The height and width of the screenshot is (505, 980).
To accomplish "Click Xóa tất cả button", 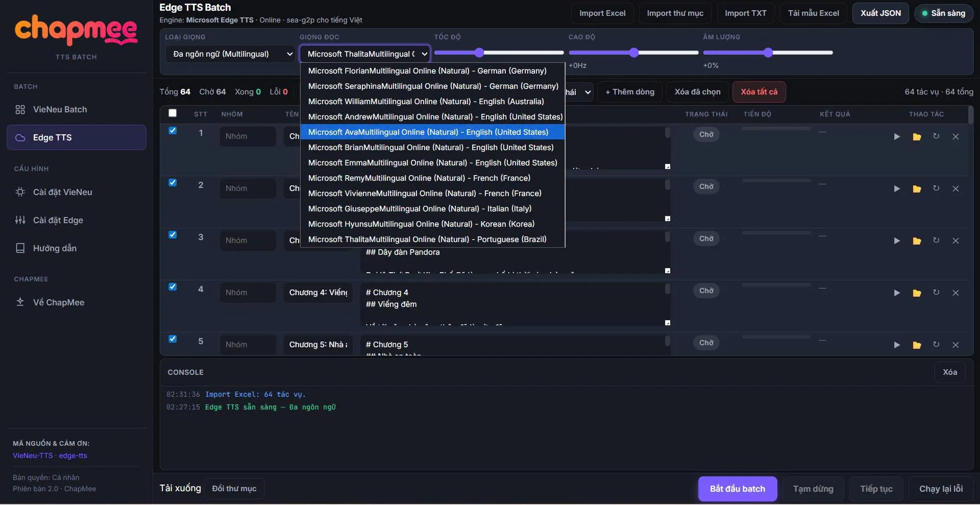I will 759,92.
